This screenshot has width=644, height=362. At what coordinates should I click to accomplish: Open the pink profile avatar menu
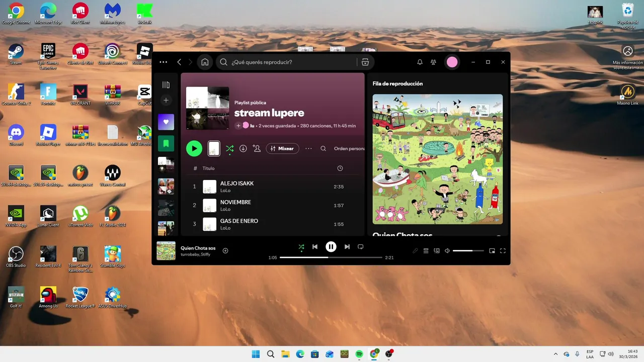[452, 62]
